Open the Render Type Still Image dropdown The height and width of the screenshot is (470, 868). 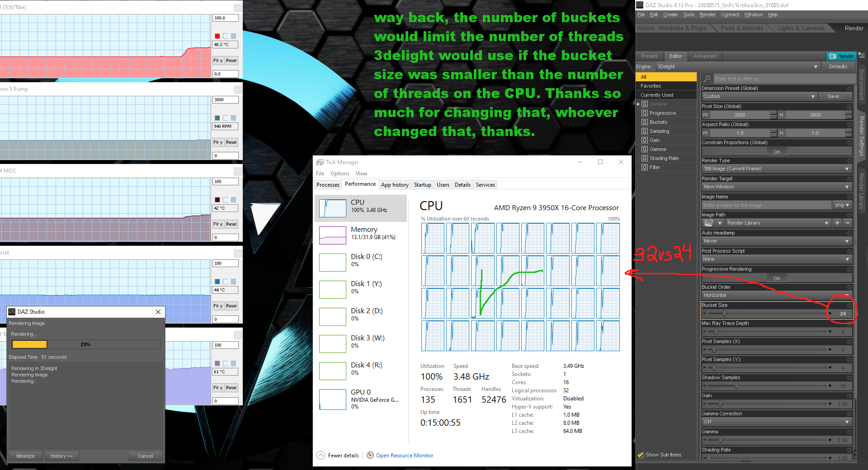(776, 169)
